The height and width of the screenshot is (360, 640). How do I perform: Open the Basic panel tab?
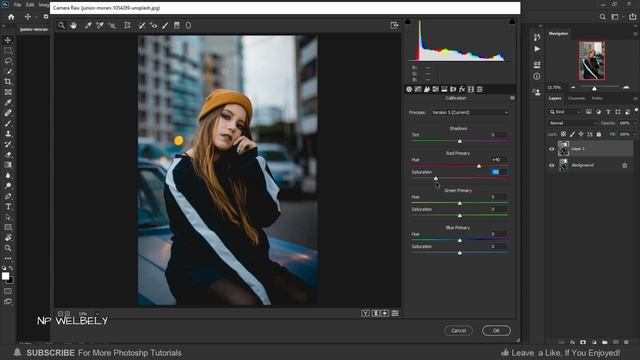point(409,89)
